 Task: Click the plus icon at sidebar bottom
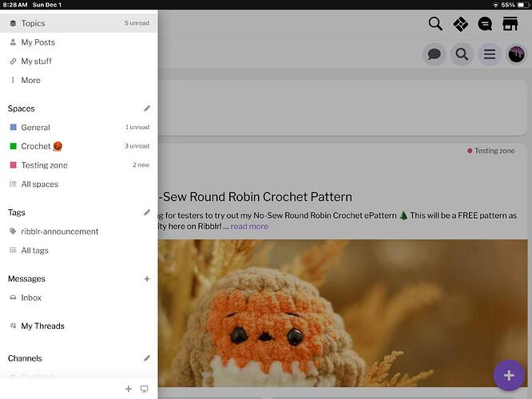pyautogui.click(x=129, y=389)
